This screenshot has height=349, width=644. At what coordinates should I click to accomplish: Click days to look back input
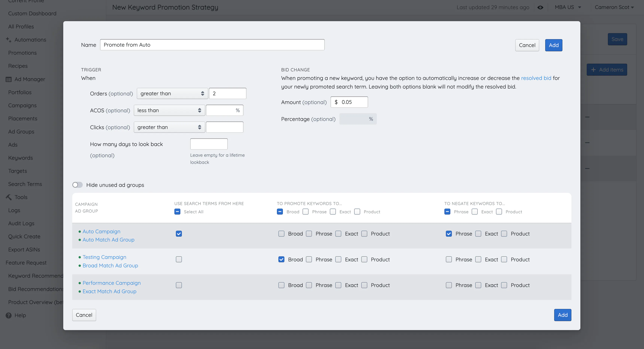tap(209, 144)
